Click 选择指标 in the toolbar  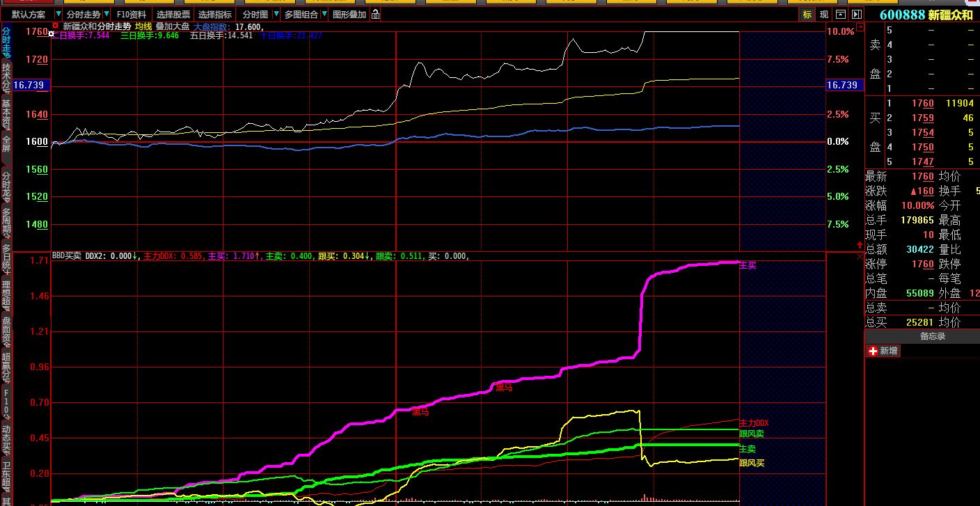click(x=214, y=15)
